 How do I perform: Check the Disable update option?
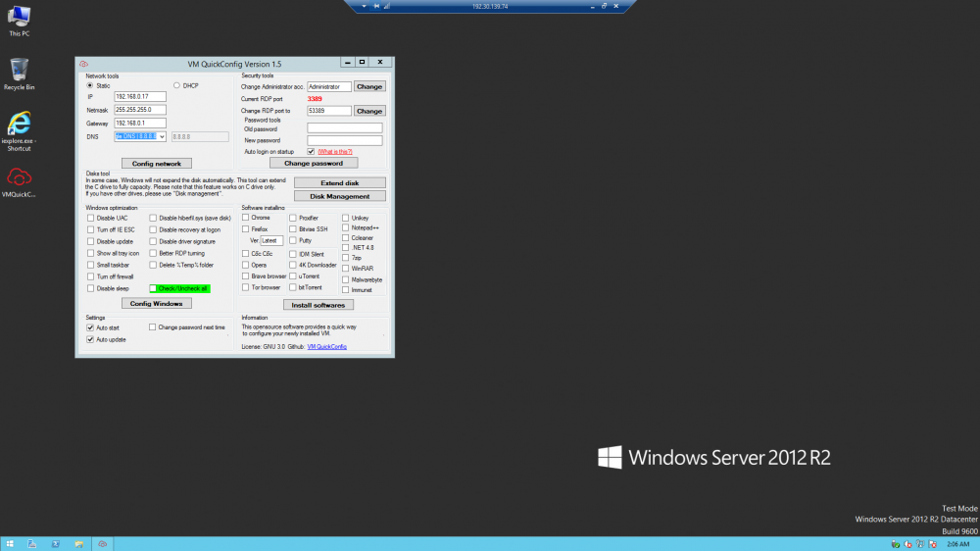[90, 241]
